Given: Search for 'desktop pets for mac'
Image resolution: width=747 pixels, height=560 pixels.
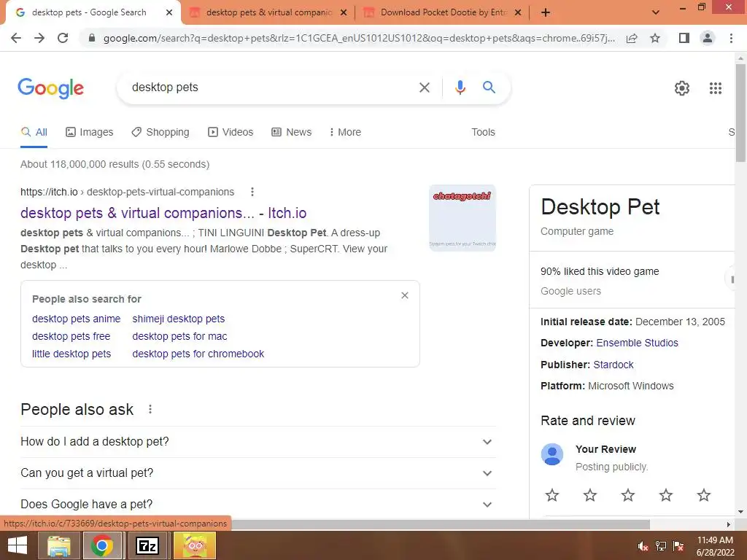Looking at the screenshot, I should [x=179, y=336].
